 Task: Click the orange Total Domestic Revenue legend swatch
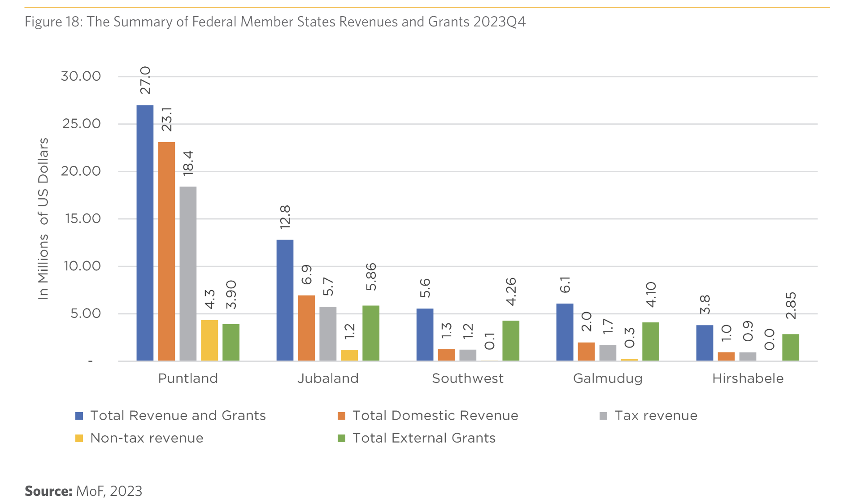point(342,416)
